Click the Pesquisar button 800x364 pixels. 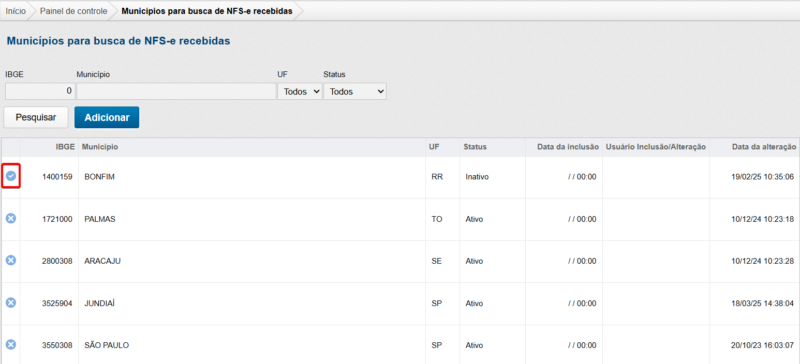tap(36, 117)
